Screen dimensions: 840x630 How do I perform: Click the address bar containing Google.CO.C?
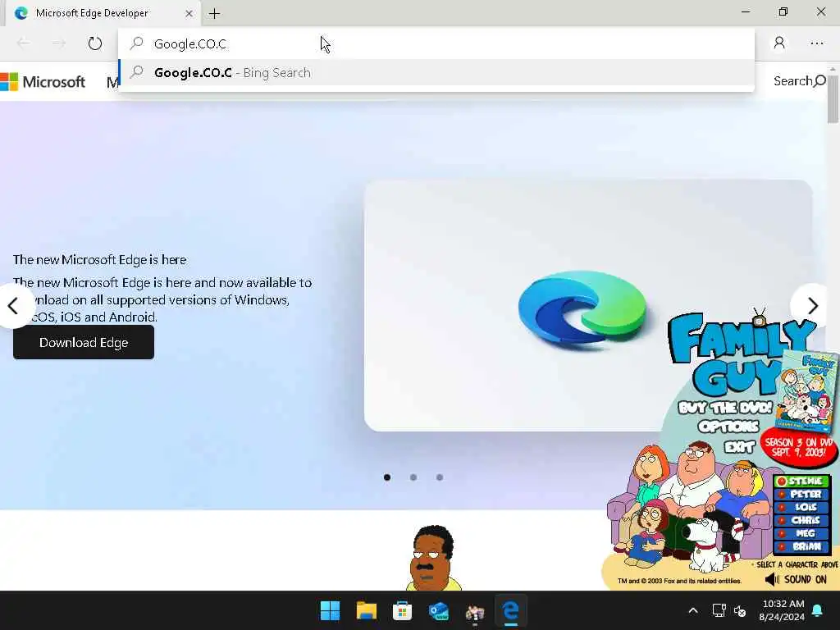click(x=436, y=43)
